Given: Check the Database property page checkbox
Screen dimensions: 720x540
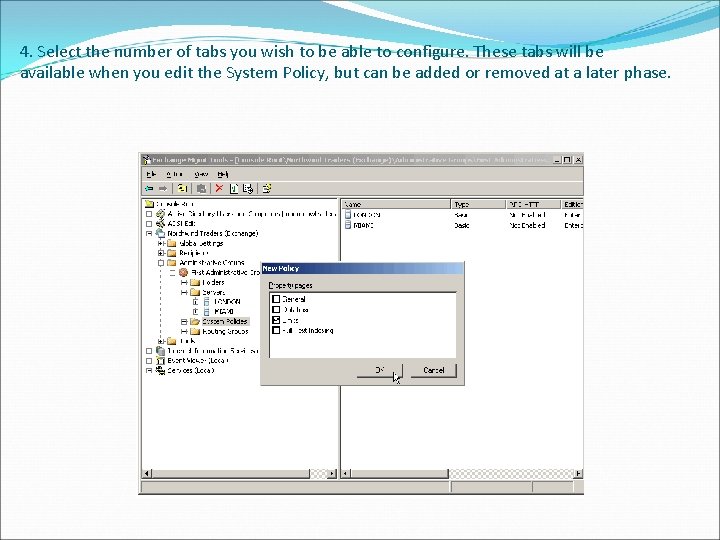Looking at the screenshot, I should (276, 309).
